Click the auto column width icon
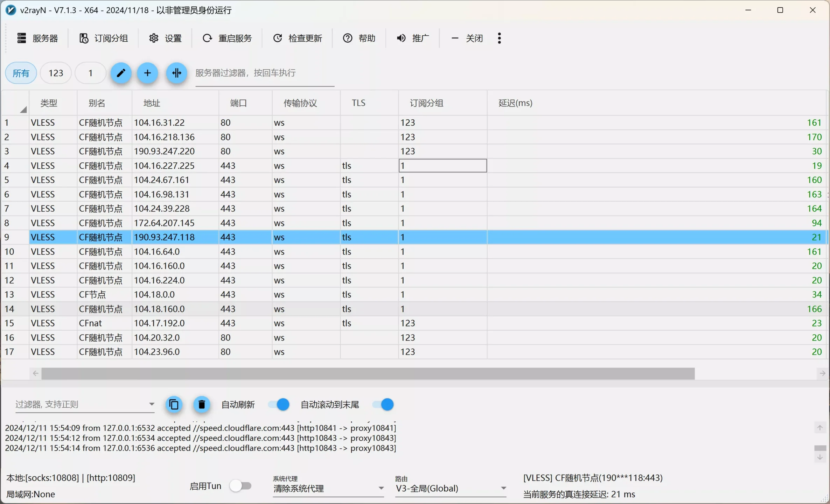This screenshot has height=504, width=830. click(176, 73)
